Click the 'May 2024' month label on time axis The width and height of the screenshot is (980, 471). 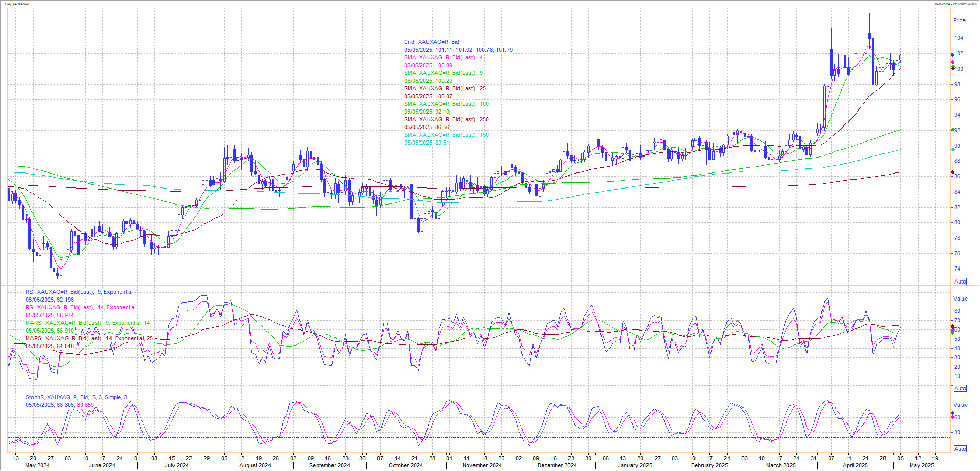point(37,465)
